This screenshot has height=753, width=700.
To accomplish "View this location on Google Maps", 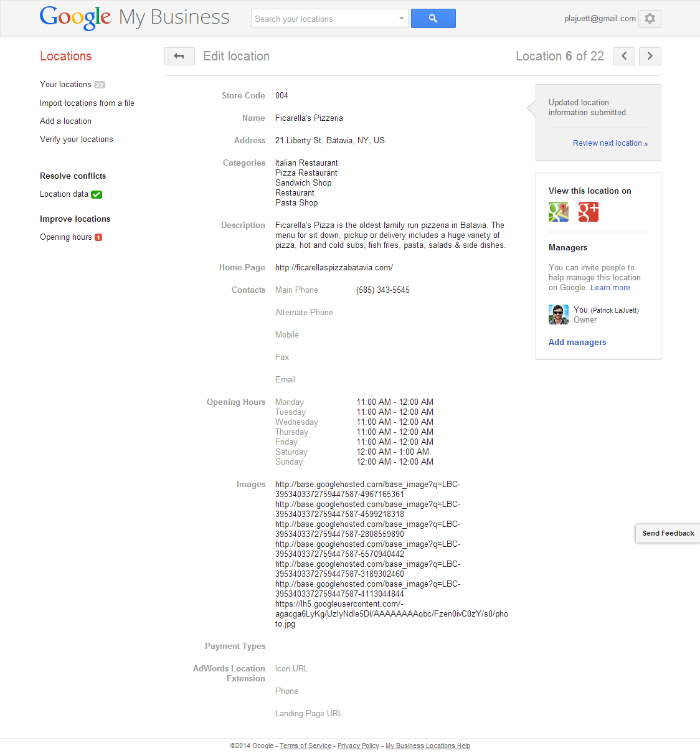I will [559, 212].
